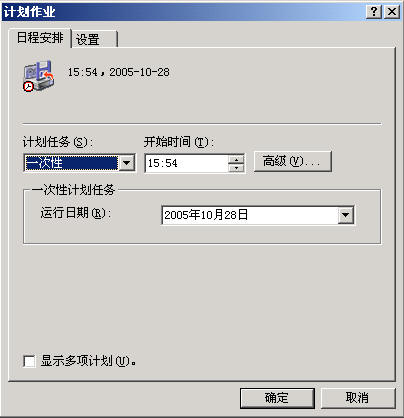Open the 设置 tab
Screen dimensions: 404x418
pyautogui.click(x=95, y=40)
